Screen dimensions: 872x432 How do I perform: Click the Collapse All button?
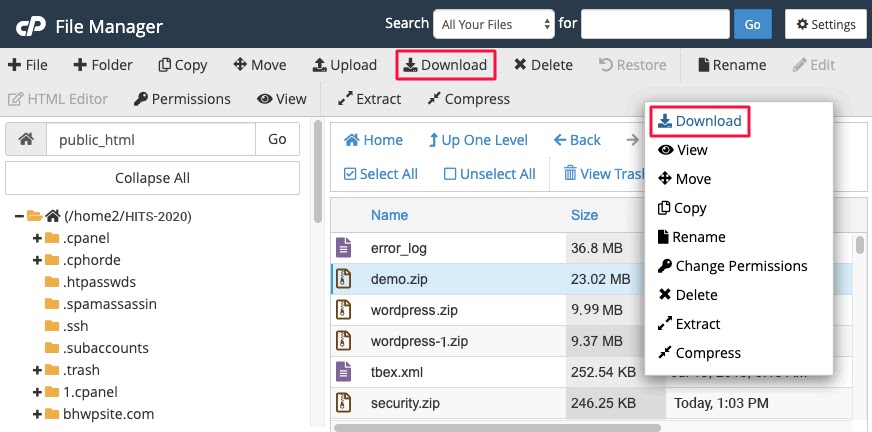click(152, 178)
